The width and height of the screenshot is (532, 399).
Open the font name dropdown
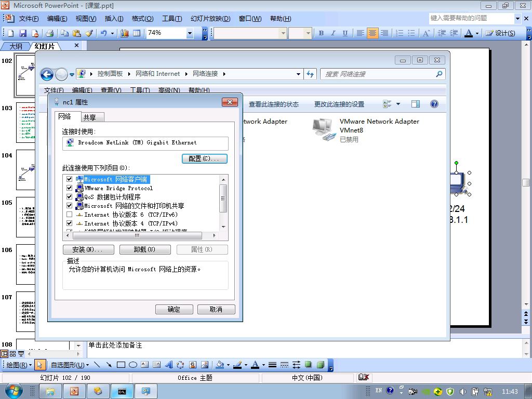click(283, 33)
